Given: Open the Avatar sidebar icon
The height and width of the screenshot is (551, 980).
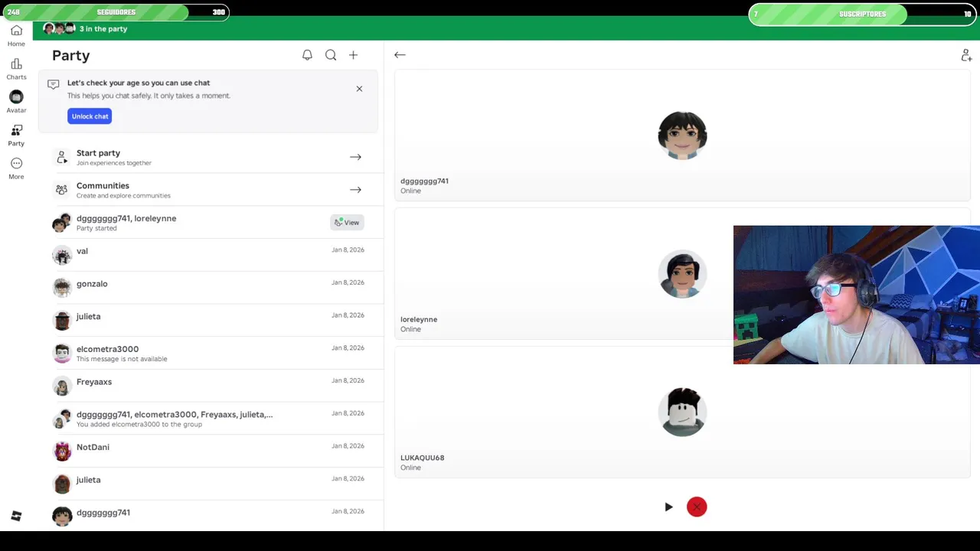Looking at the screenshot, I should click(x=16, y=102).
